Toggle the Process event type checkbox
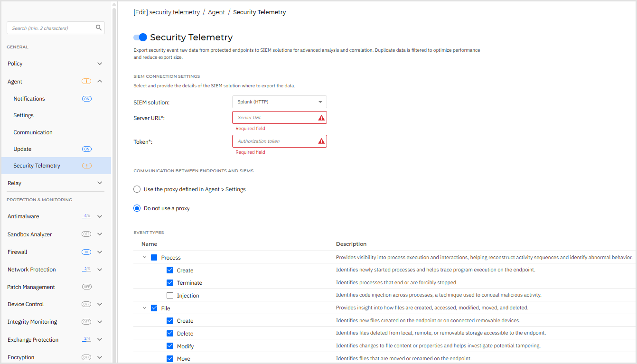This screenshot has height=364, width=637. coord(154,258)
